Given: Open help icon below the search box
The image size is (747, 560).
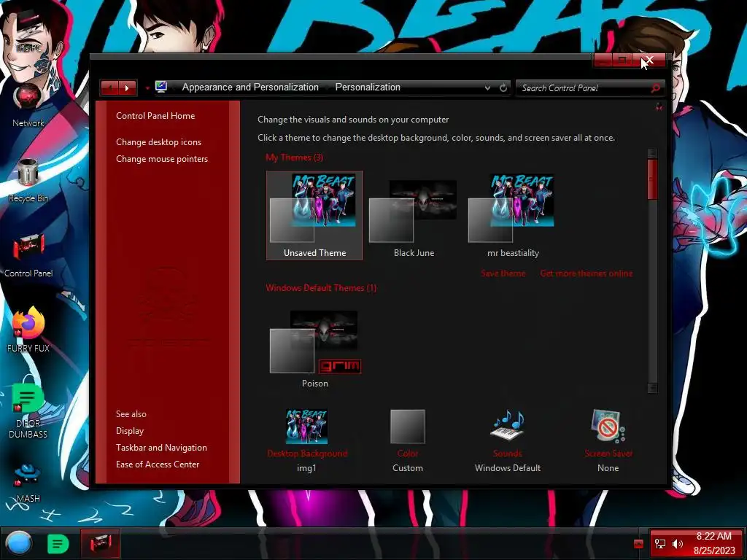Looking at the screenshot, I should (659, 107).
